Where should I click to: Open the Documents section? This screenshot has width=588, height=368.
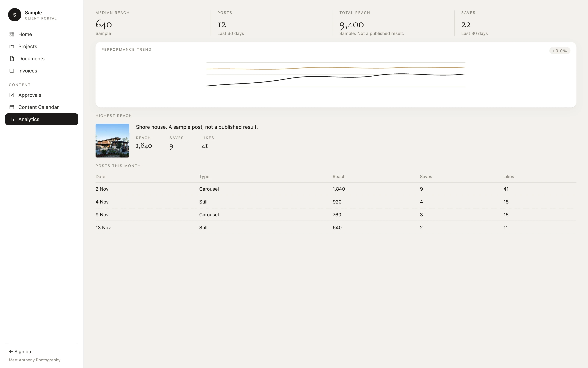(42, 59)
